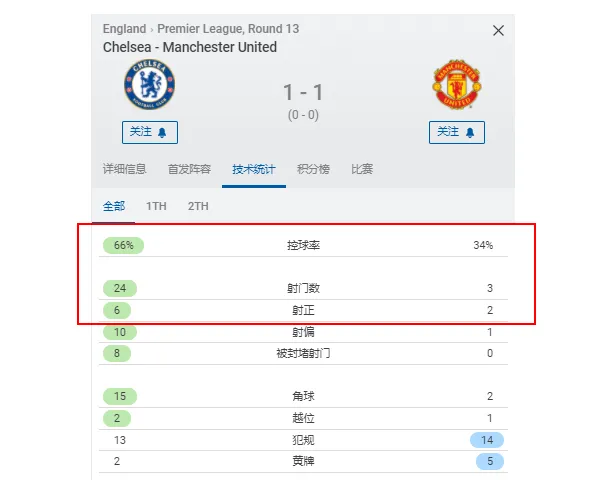Click the Manchester United club crest

[457, 86]
